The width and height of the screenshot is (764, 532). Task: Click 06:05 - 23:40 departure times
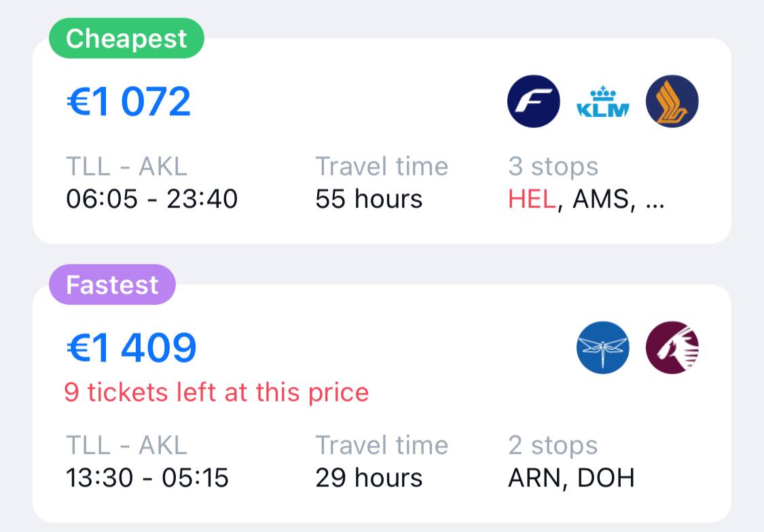coord(152,199)
